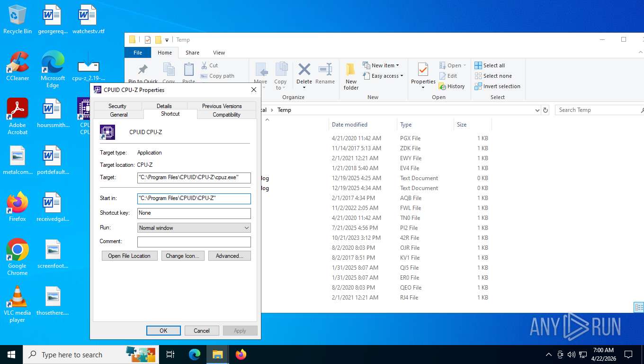Image resolution: width=644 pixels, height=364 pixels.
Task: Click Copy path in the ribbon
Action: pos(217,76)
